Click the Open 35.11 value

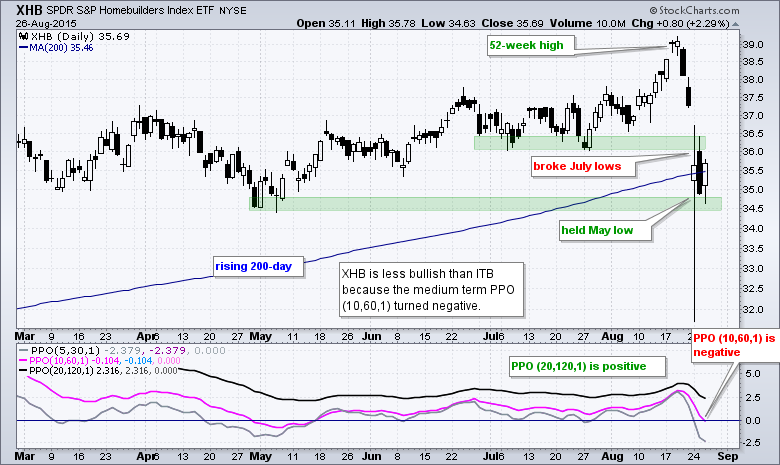click(325, 23)
